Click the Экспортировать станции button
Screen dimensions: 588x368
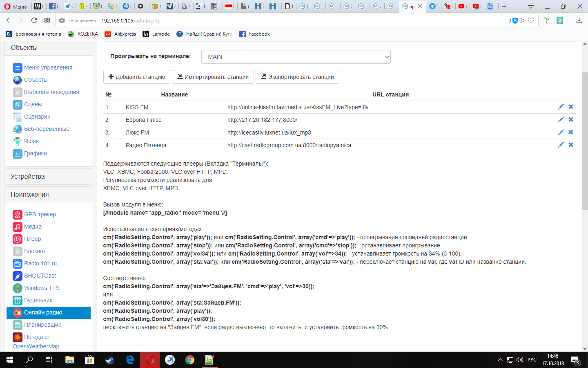[297, 77]
